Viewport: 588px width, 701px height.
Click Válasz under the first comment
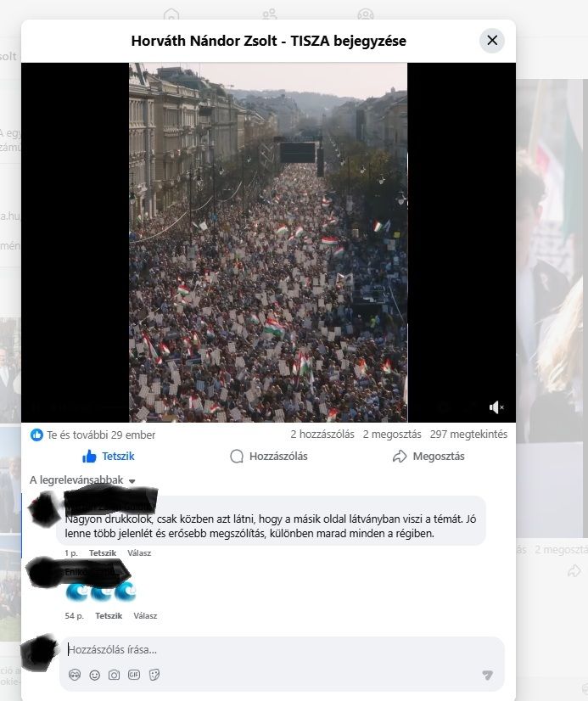coord(139,553)
